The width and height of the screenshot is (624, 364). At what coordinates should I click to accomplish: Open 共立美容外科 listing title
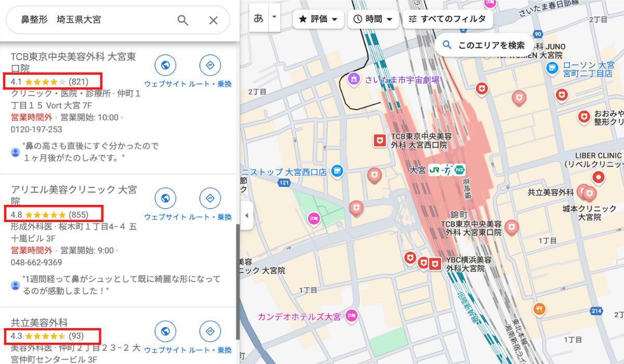pyautogui.click(x=40, y=323)
